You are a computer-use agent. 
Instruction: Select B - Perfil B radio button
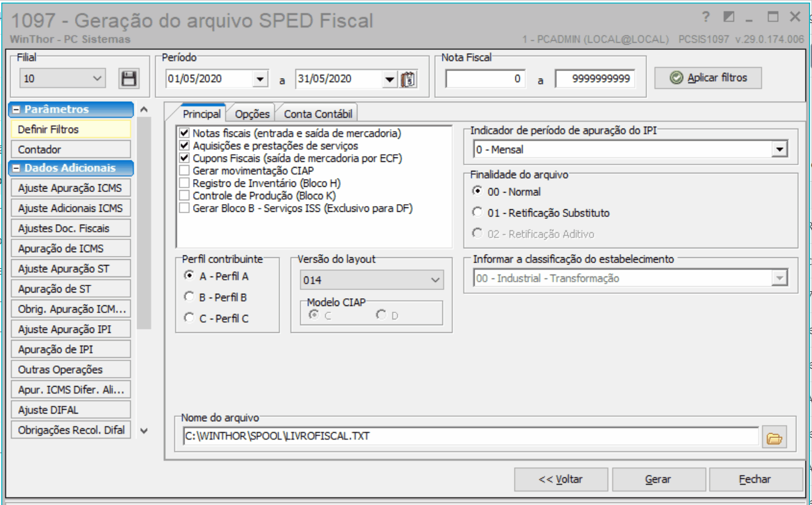tap(189, 297)
